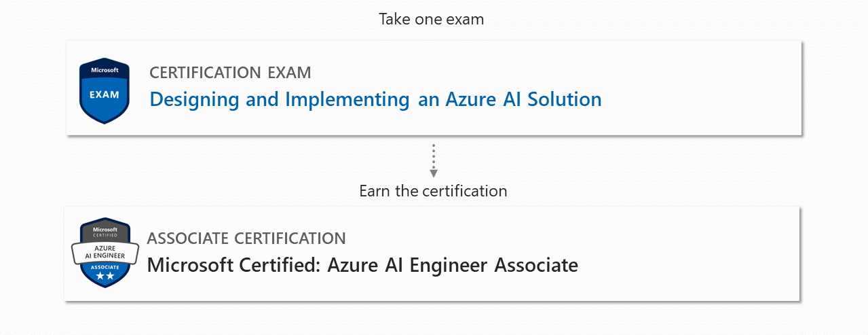This screenshot has height=335, width=868.
Task: Click the Take one exam heading
Action: click(x=432, y=19)
